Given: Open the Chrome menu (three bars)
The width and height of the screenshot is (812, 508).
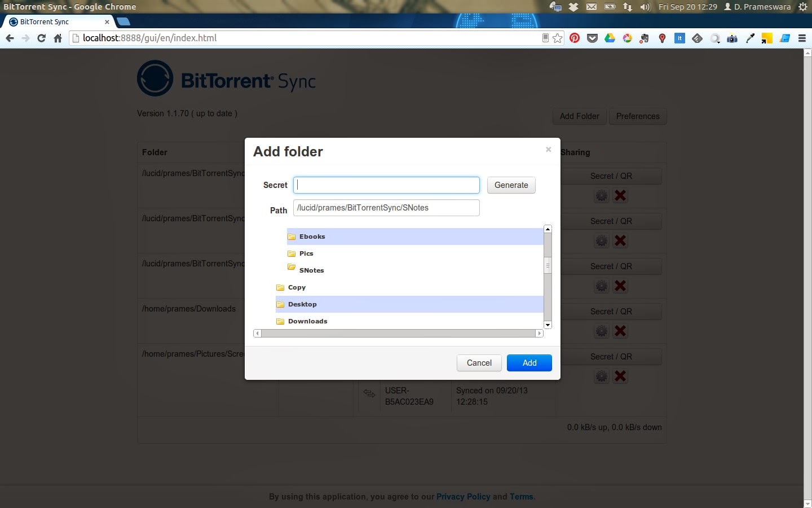Looking at the screenshot, I should [802, 38].
